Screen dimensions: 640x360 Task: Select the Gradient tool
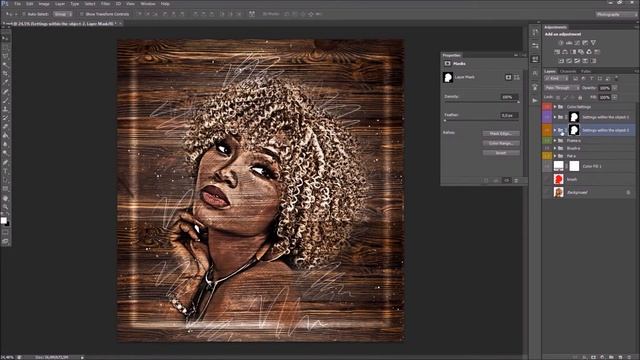(x=5, y=136)
